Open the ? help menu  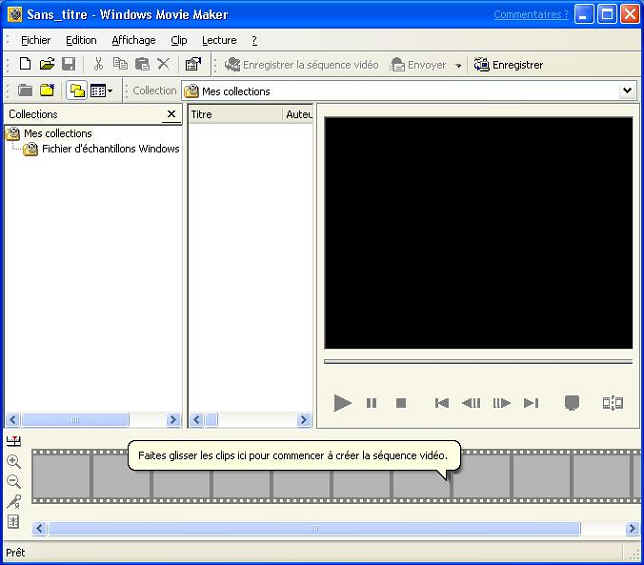pos(254,40)
